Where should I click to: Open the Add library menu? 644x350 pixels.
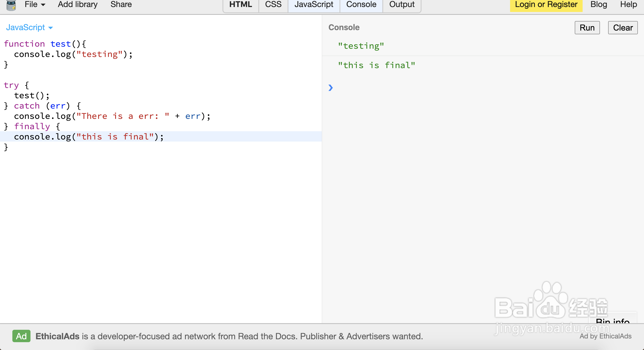click(x=77, y=5)
